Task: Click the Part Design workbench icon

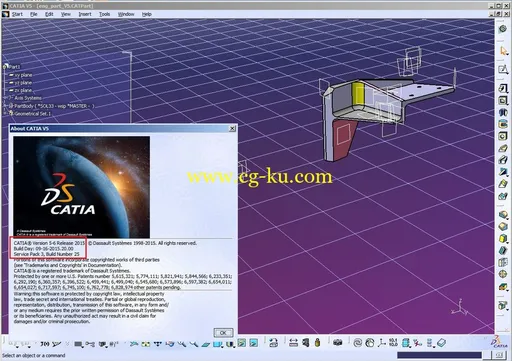Action: point(503,29)
